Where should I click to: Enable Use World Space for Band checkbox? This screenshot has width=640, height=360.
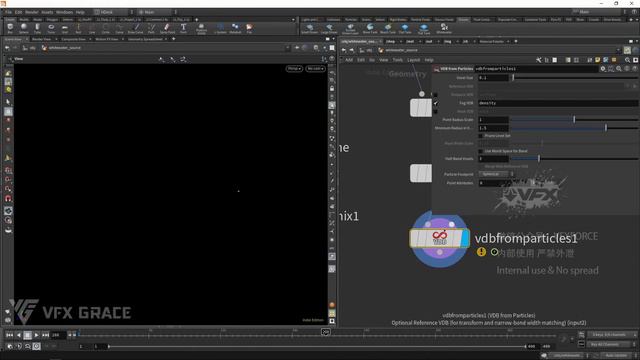(481, 151)
